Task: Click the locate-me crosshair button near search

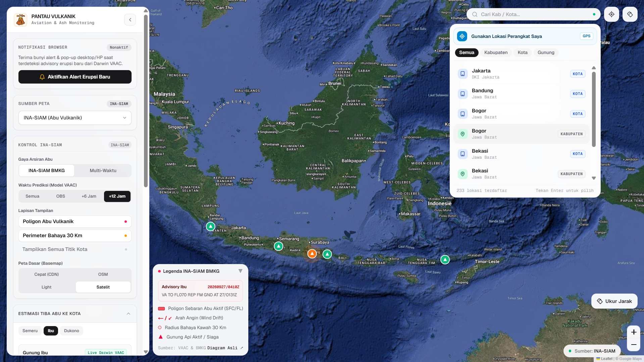Action: click(611, 14)
